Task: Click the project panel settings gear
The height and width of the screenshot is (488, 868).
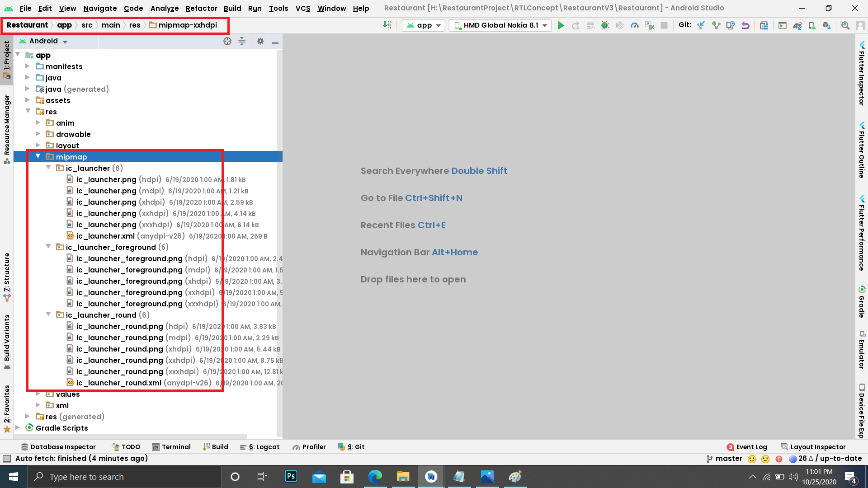Action: (x=260, y=41)
